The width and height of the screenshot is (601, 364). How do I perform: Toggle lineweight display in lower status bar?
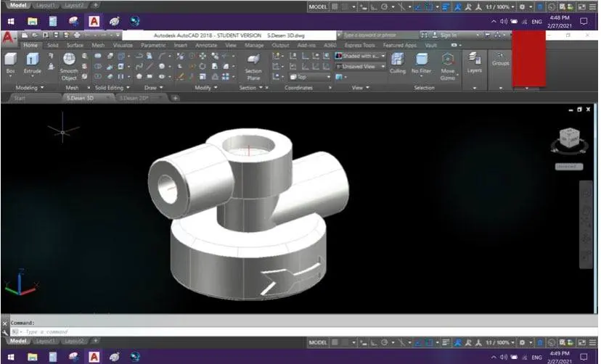[446, 342]
